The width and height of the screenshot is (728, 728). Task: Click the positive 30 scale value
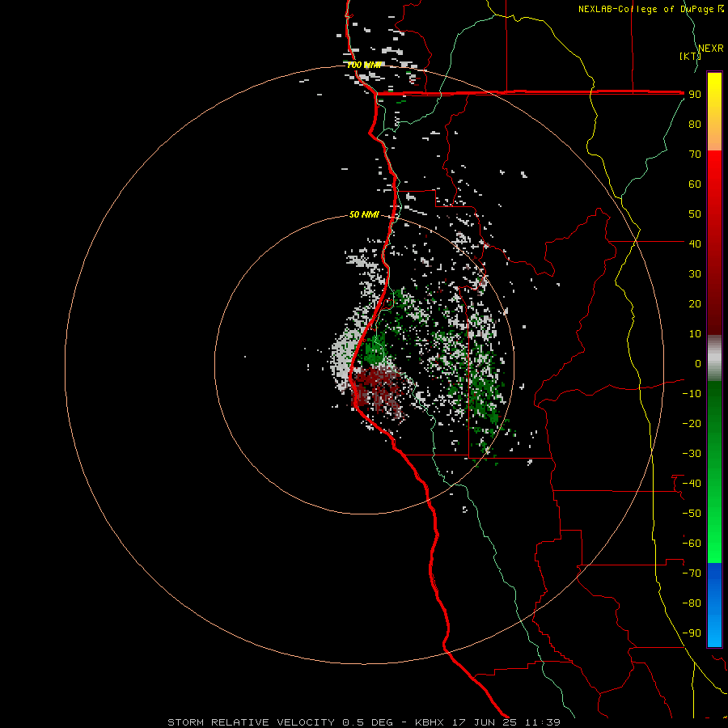[695, 274]
